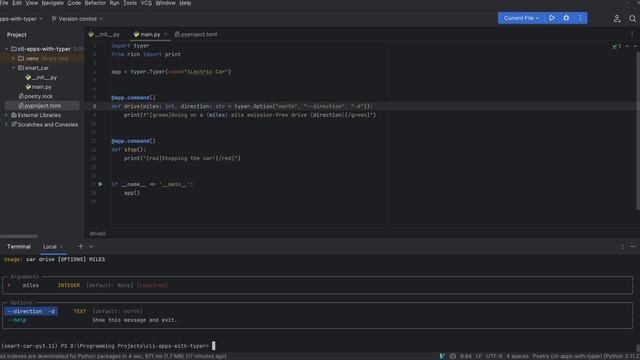Open more run actions kebab menu
This screenshot has height=360, width=640.
(580, 18)
